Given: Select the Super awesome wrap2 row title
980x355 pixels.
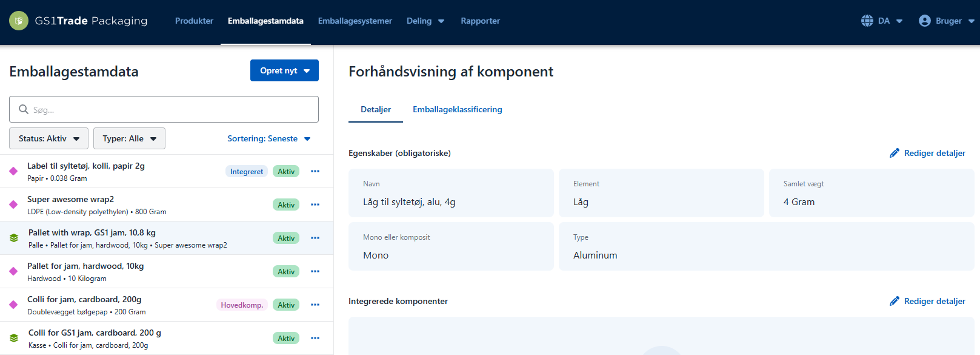Looking at the screenshot, I should tap(70, 199).
